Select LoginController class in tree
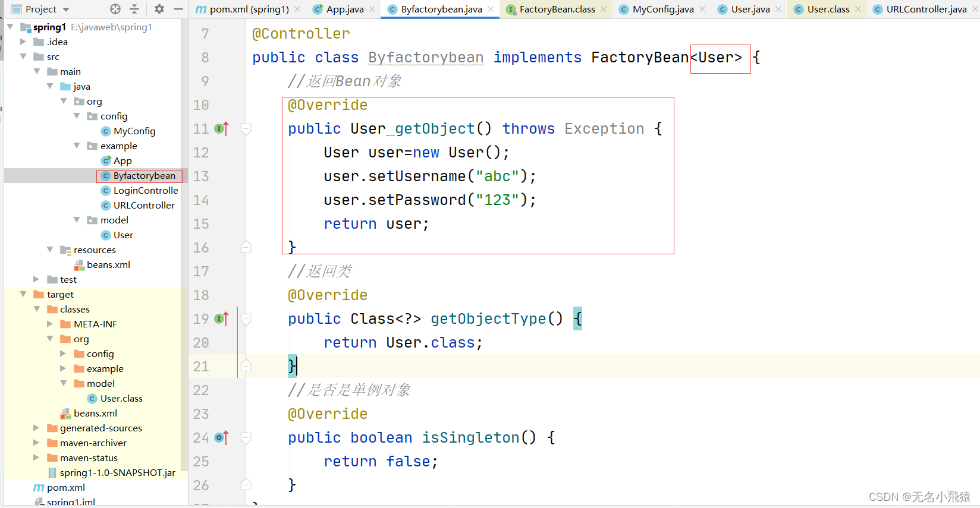 pyautogui.click(x=139, y=190)
